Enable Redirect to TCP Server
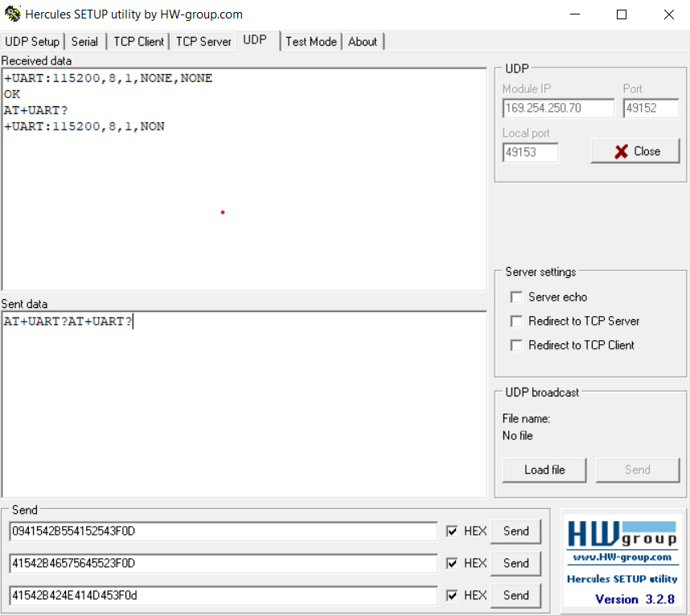 click(516, 321)
